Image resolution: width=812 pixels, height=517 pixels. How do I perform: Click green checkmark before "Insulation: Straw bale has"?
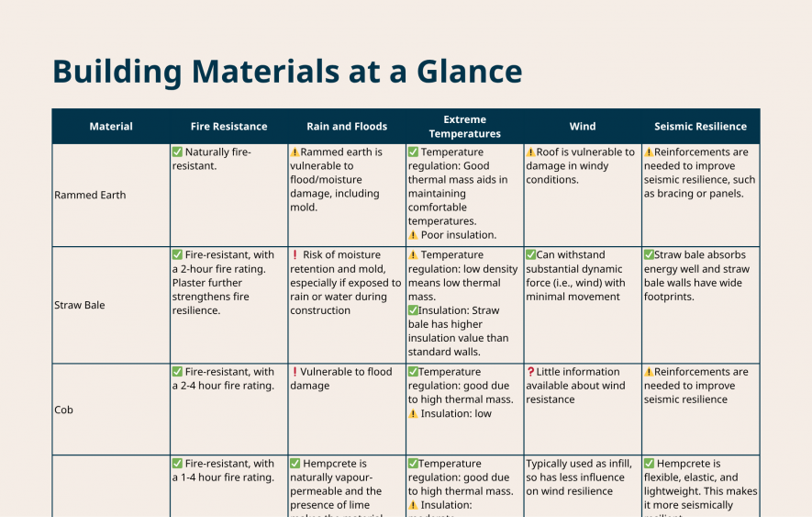413,310
